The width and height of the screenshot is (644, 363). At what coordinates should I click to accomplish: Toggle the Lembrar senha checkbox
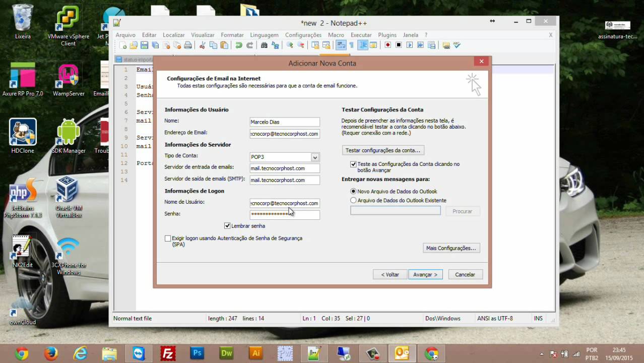[x=227, y=226]
